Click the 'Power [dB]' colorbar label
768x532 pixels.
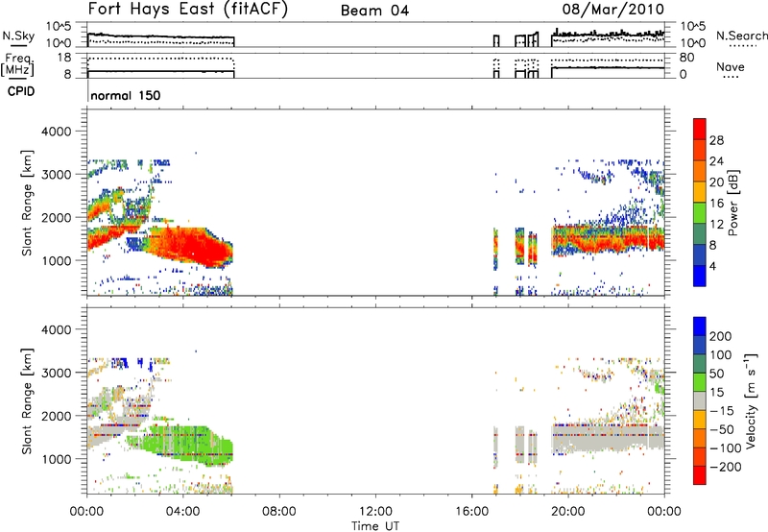tap(733, 203)
